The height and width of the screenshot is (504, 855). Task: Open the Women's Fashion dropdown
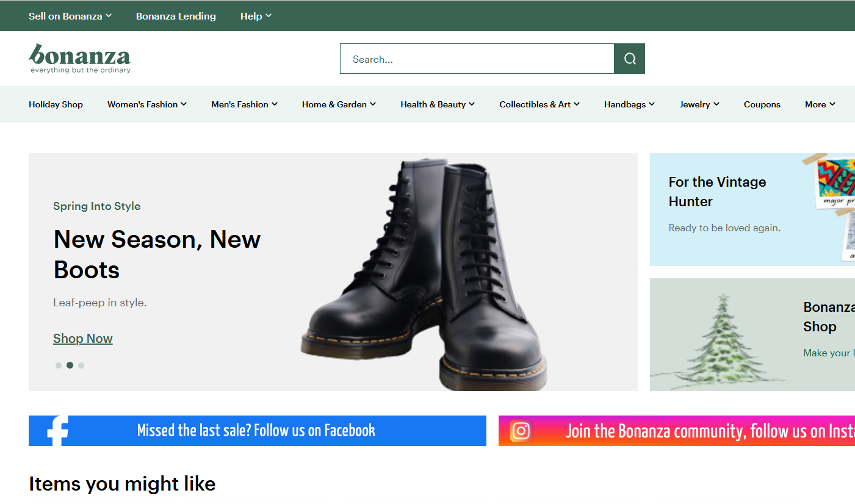pos(147,104)
